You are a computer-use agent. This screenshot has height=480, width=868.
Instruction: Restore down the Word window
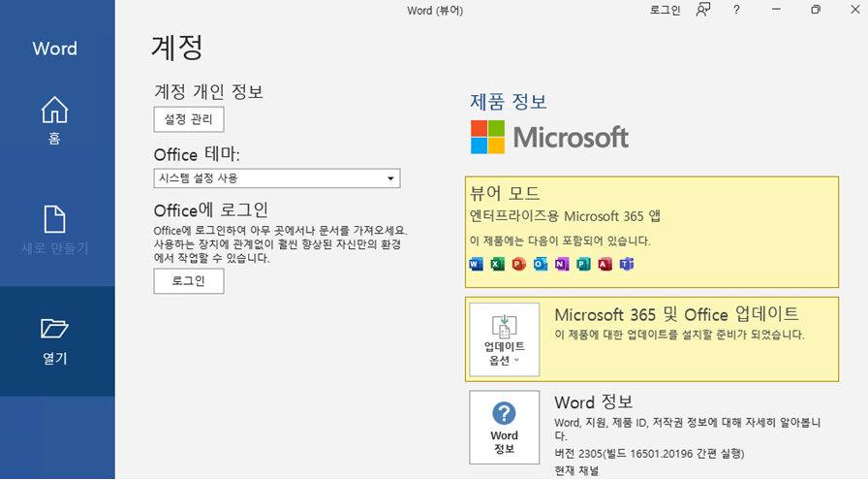[816, 10]
